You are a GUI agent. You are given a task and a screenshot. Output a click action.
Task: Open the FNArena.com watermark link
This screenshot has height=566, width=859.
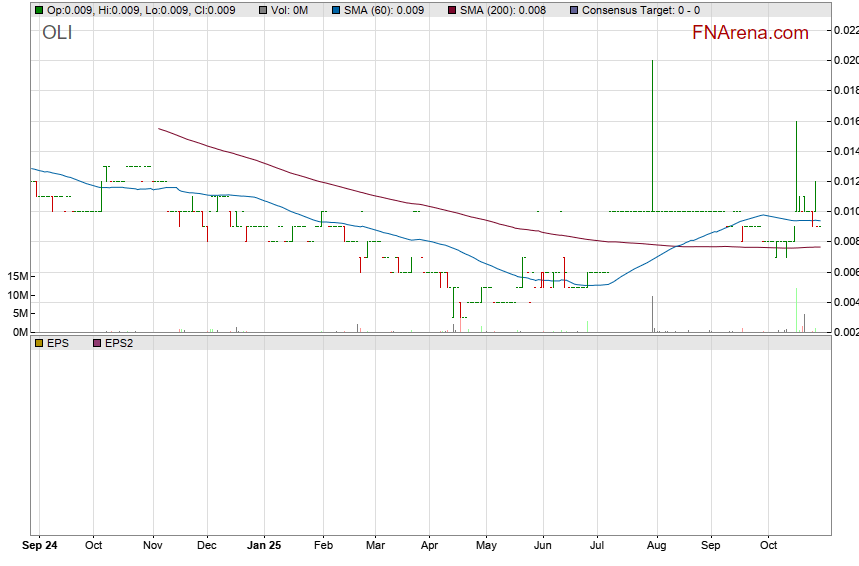coord(750,33)
